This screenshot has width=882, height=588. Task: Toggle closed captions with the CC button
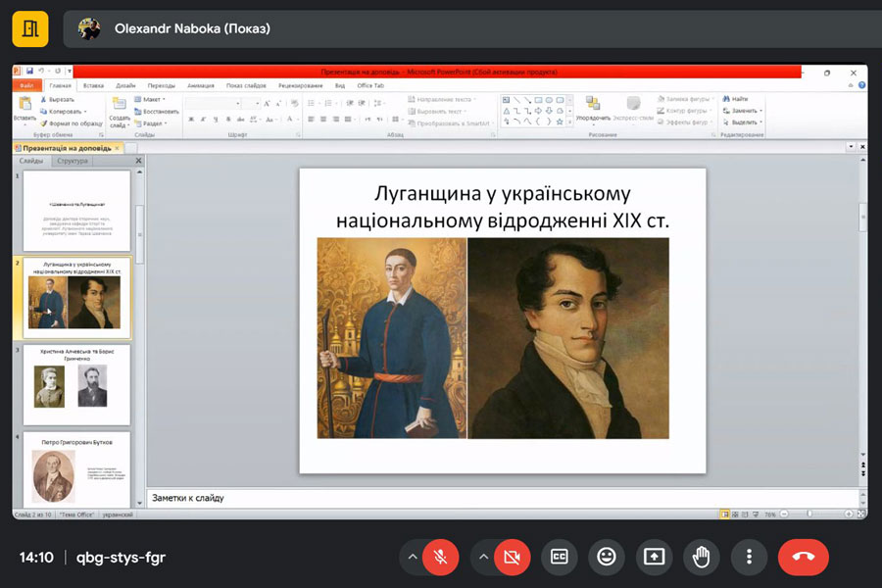click(560, 557)
